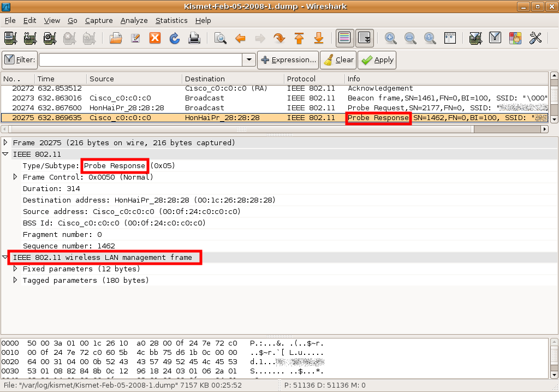Expand Tagged parameters (180 bytes)

(x=15, y=280)
